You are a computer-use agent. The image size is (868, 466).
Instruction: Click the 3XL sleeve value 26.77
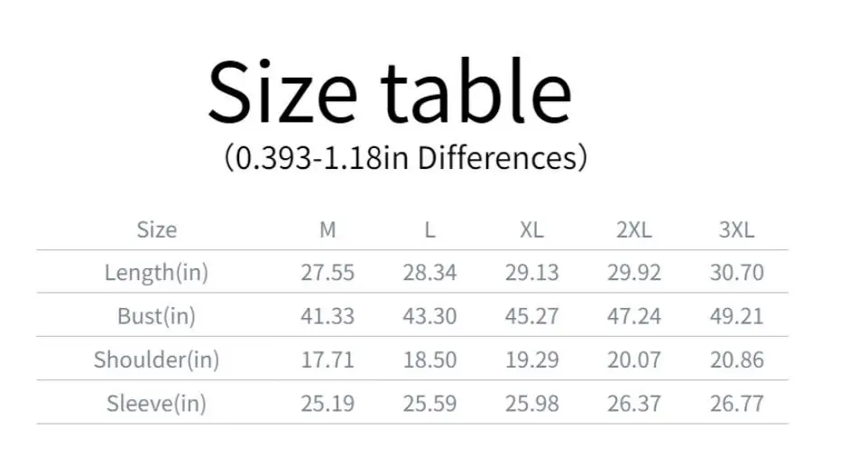click(736, 403)
